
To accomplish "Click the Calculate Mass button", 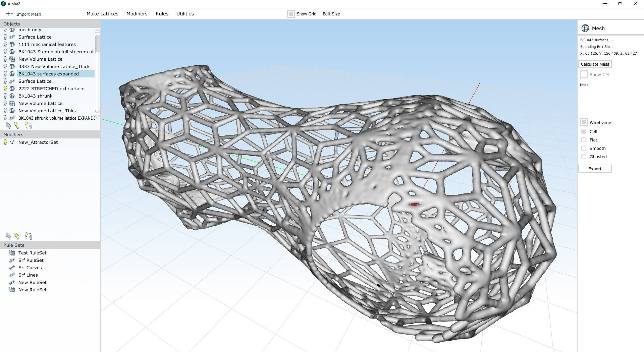I will [595, 64].
